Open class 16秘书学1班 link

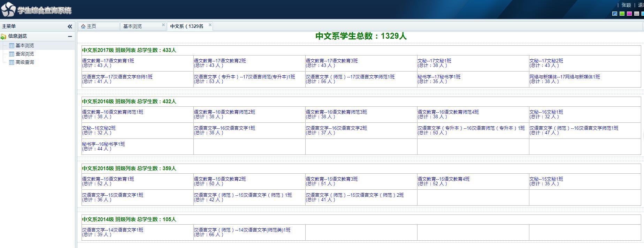point(103,144)
